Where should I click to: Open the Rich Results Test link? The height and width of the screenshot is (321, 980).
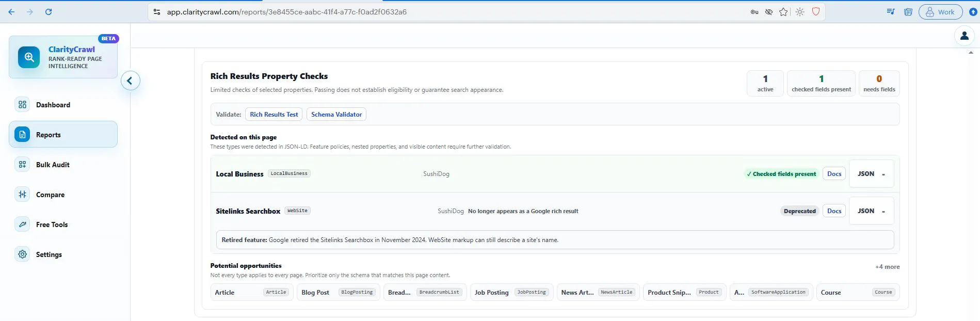click(274, 115)
